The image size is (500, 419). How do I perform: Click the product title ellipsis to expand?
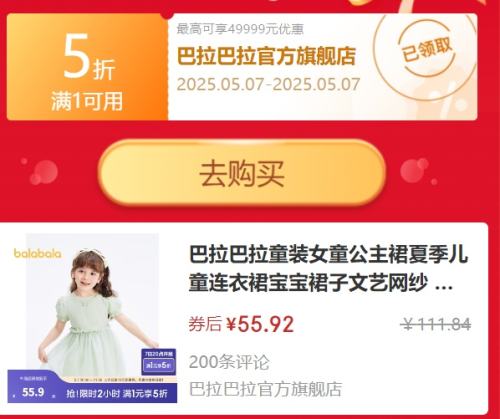point(444,288)
